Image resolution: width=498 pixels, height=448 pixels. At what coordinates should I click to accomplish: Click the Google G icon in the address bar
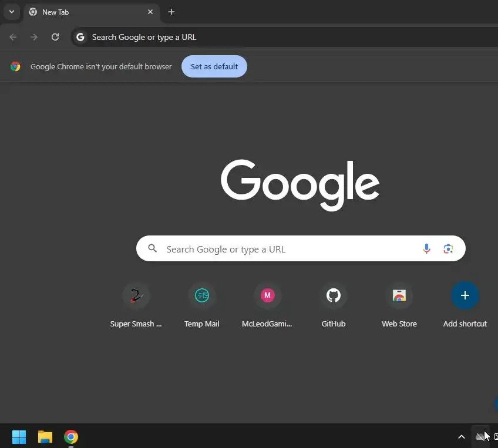click(80, 37)
